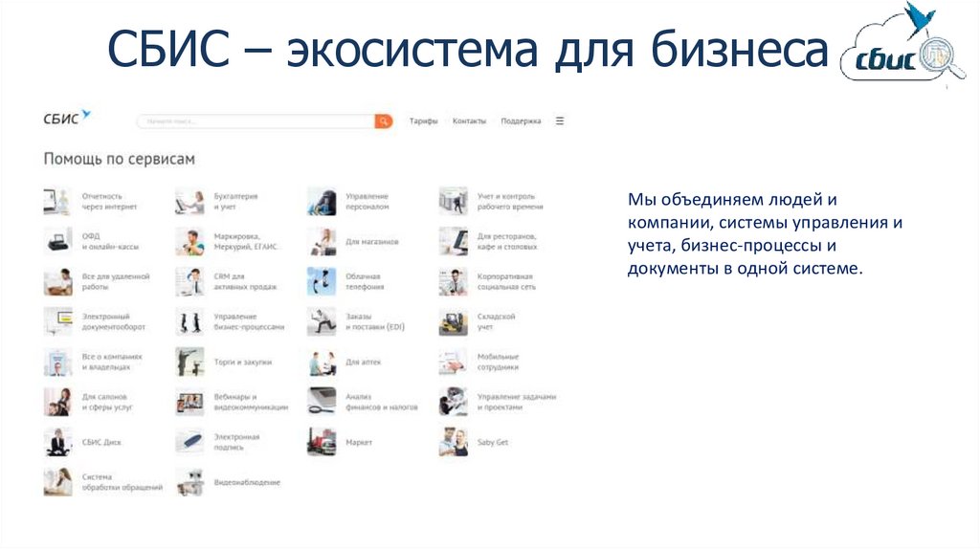
Task: Go to the Поддержка menu item
Action: (521, 121)
